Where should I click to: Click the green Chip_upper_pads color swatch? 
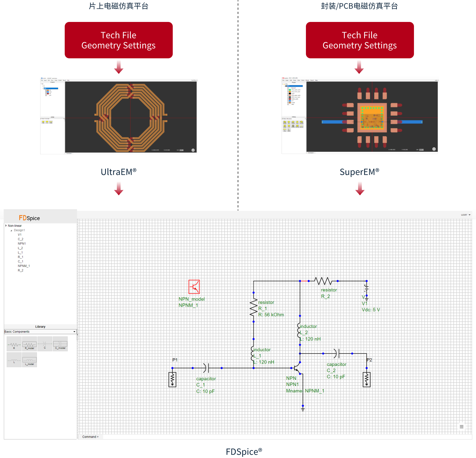click(290, 90)
